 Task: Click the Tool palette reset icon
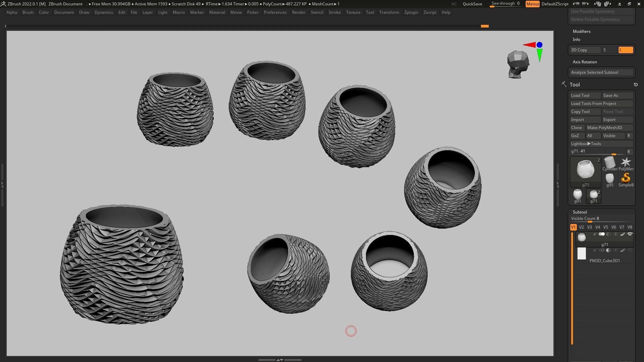636,85
